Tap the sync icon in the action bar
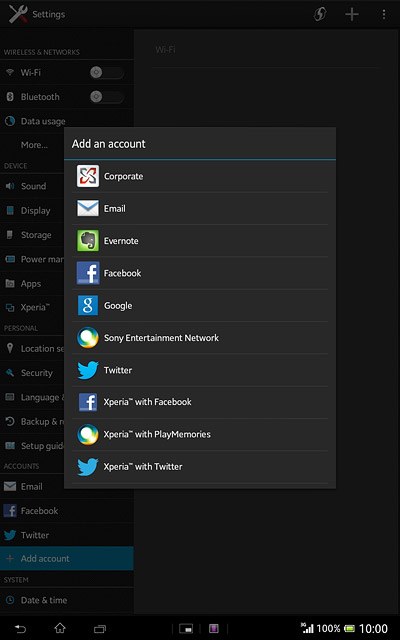 (x=320, y=14)
